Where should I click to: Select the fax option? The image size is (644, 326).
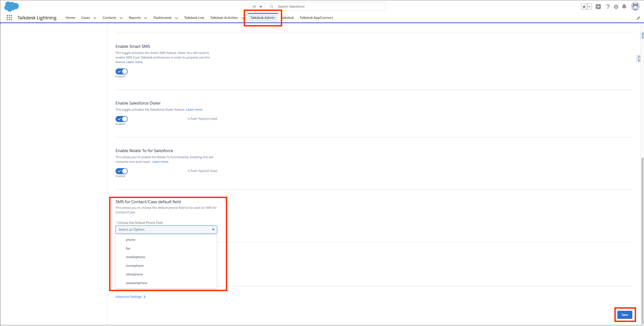166,248
